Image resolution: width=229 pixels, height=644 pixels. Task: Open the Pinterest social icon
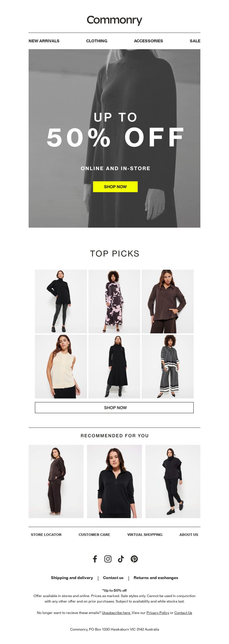click(x=134, y=559)
